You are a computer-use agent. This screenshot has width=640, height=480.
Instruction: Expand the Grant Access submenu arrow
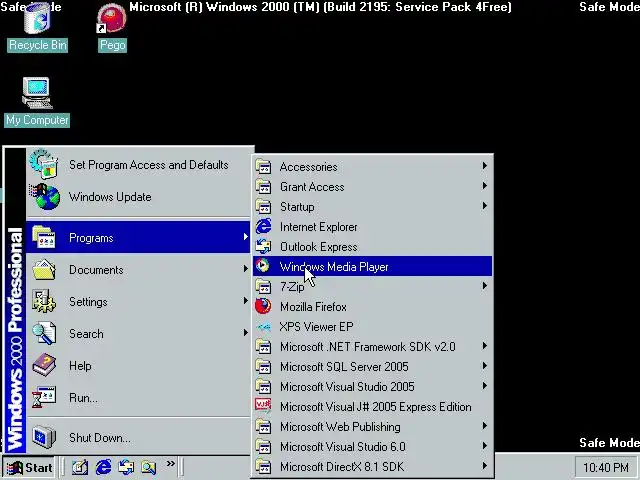[x=484, y=186]
